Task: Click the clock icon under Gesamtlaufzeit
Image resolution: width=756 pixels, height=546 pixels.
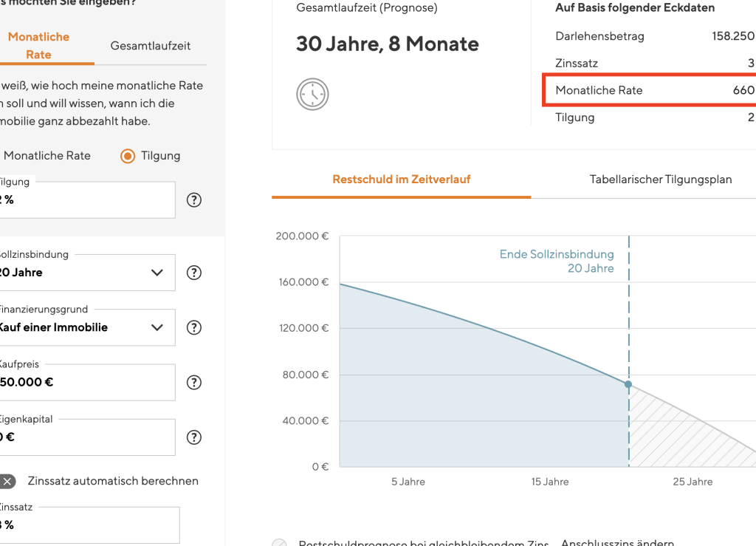Action: point(312,95)
